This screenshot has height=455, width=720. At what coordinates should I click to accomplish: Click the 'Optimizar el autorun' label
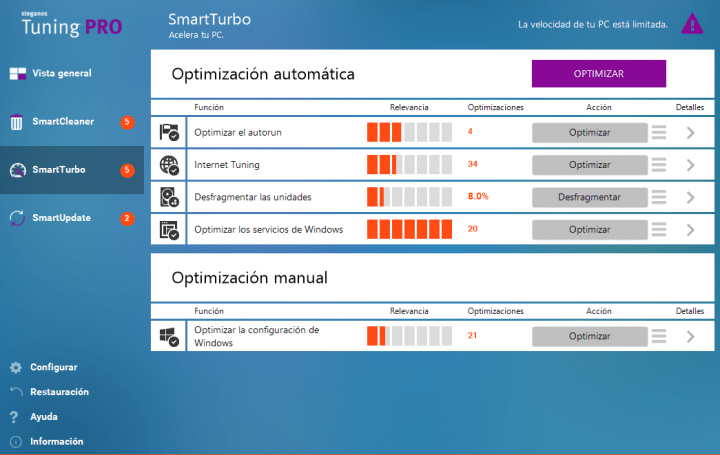tap(238, 133)
